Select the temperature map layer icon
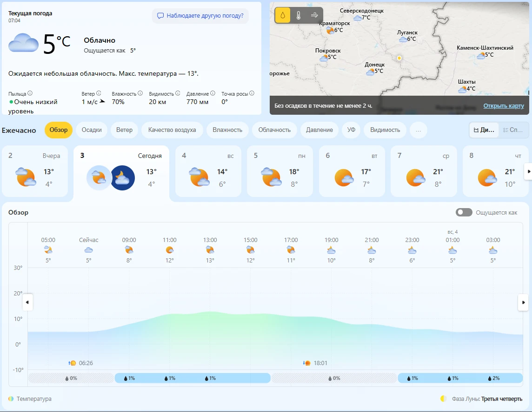 tap(299, 15)
